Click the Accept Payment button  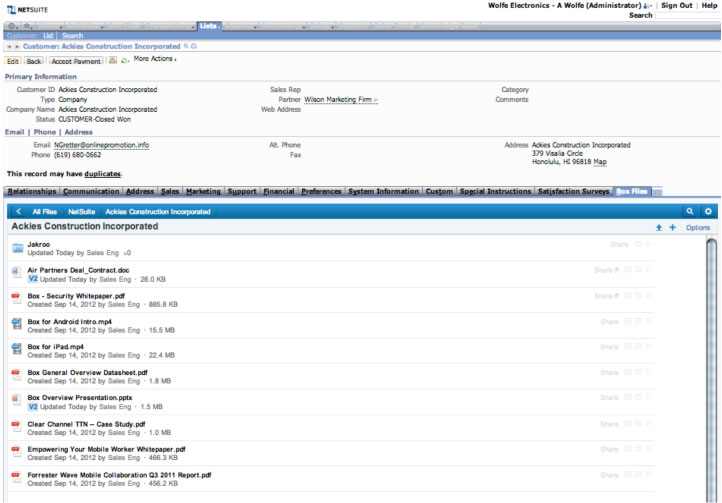(x=76, y=61)
